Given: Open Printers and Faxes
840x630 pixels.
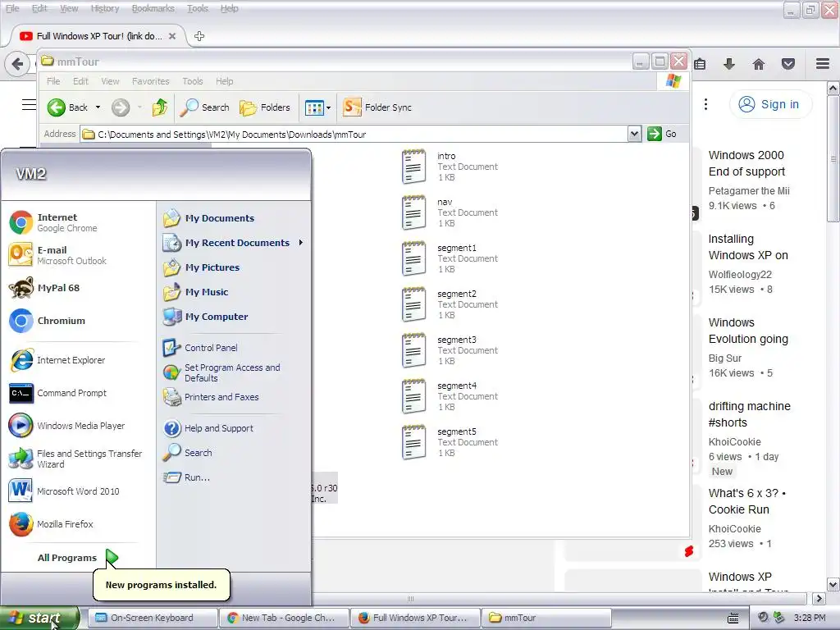Looking at the screenshot, I should (211, 397).
